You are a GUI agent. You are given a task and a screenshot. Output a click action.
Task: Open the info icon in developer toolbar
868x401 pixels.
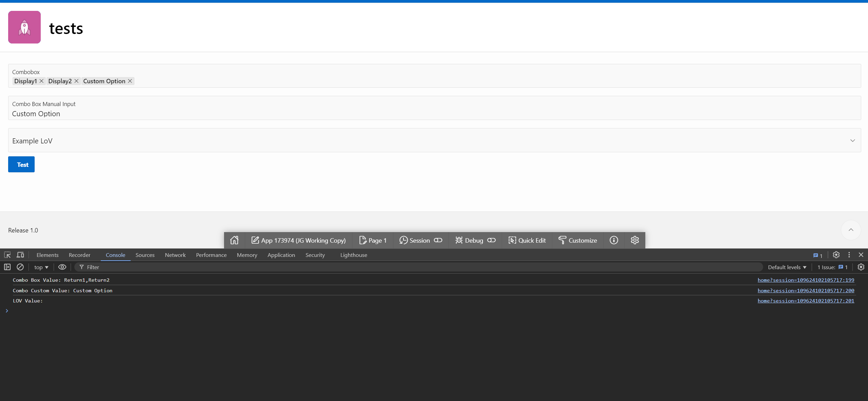(614, 240)
